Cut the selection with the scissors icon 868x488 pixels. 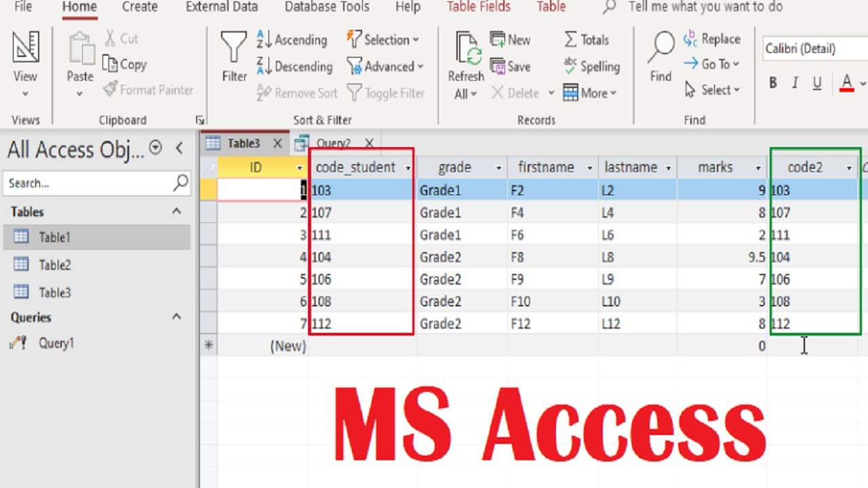pos(121,39)
